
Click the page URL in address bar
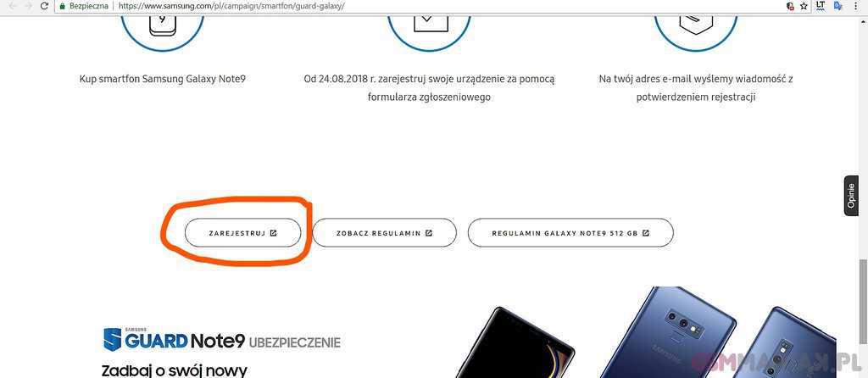[x=231, y=6]
